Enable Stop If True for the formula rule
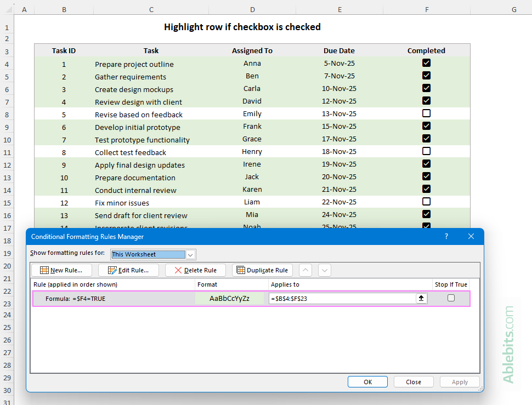 [451, 298]
